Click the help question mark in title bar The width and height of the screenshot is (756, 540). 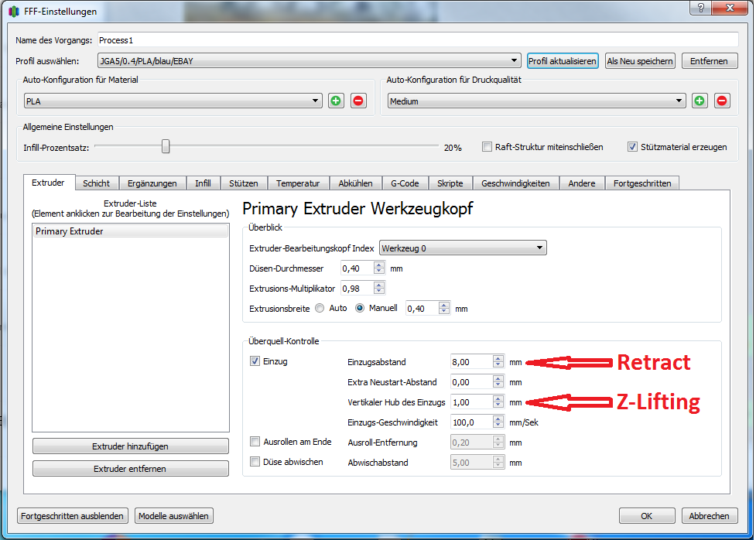point(700,8)
